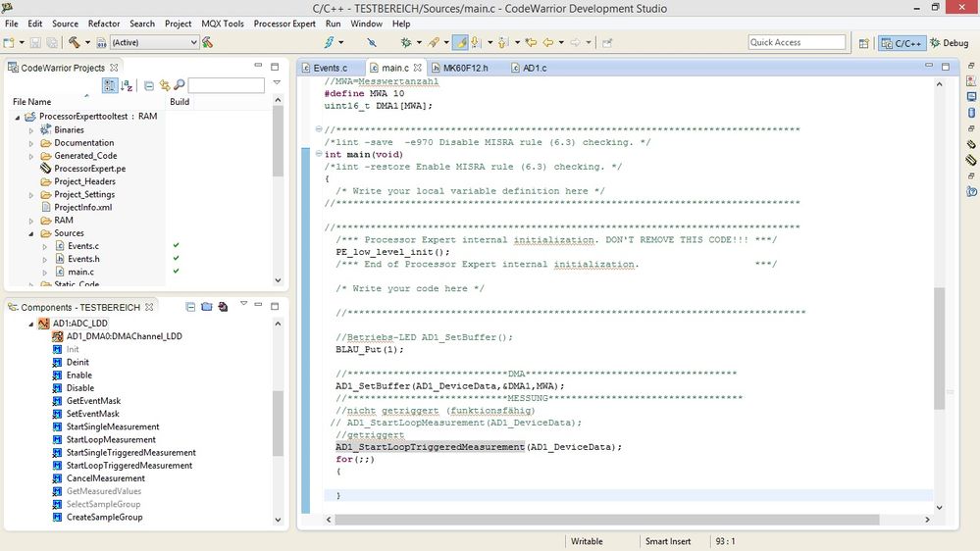Toggle the highlighted pen button in the toolbar
Screen dimensions: 980x551
click(x=460, y=42)
